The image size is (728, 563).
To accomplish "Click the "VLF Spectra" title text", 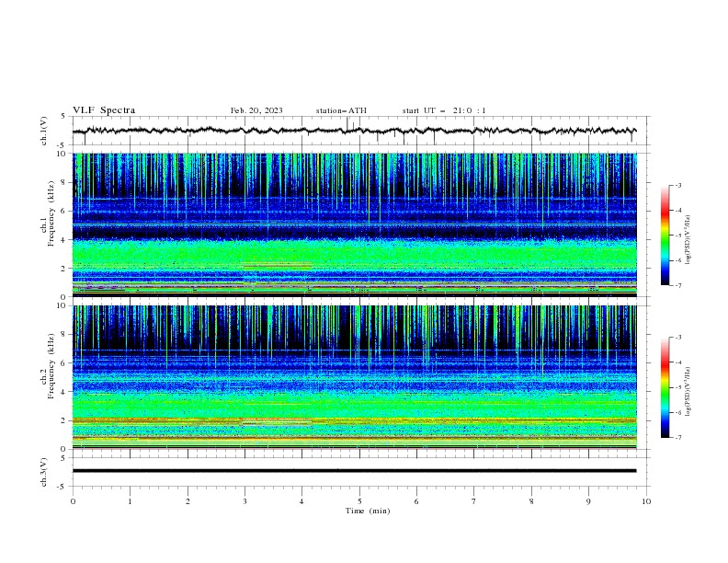I will click(x=104, y=110).
